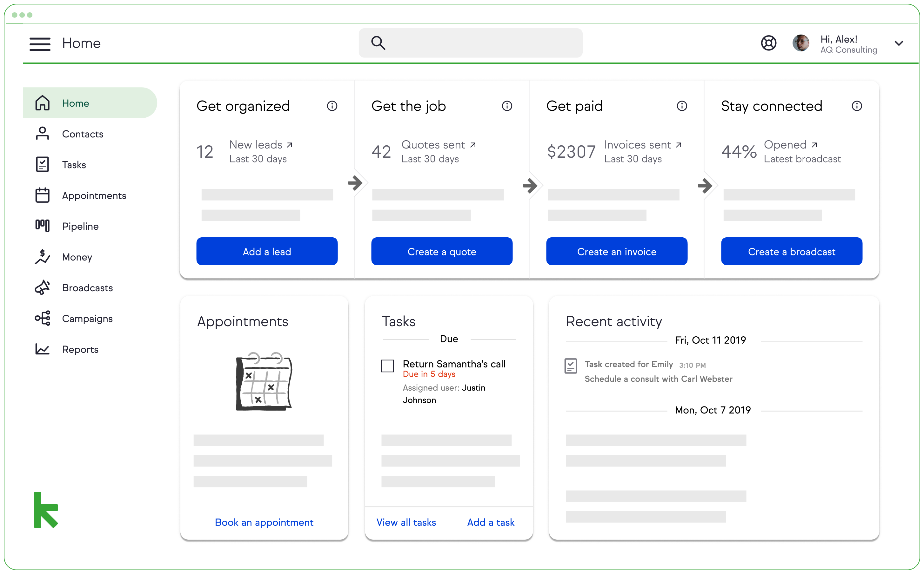Open Reports from the sidebar
Image resolution: width=924 pixels, height=574 pixels.
point(80,349)
